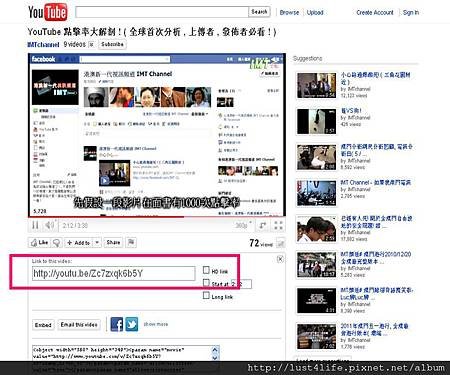The height and width of the screenshot is (375, 450).
Task: Check the Long link option
Action: (206, 296)
